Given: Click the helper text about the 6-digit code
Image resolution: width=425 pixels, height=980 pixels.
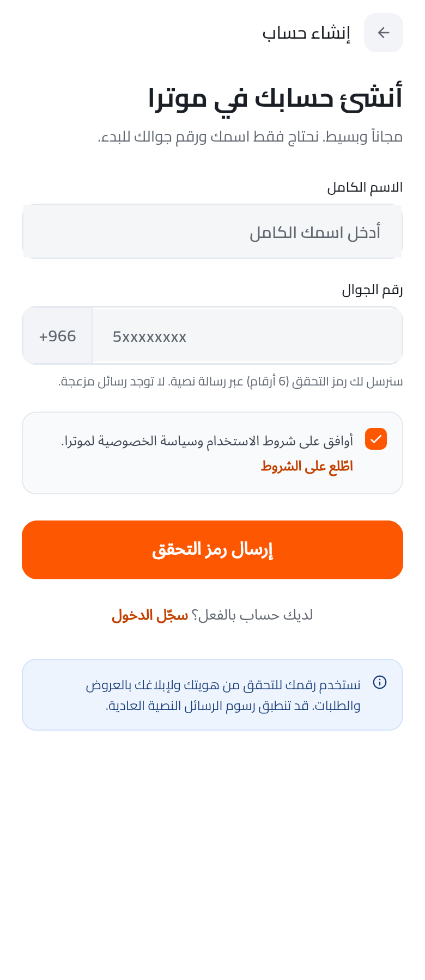Looking at the screenshot, I should pos(230,381).
